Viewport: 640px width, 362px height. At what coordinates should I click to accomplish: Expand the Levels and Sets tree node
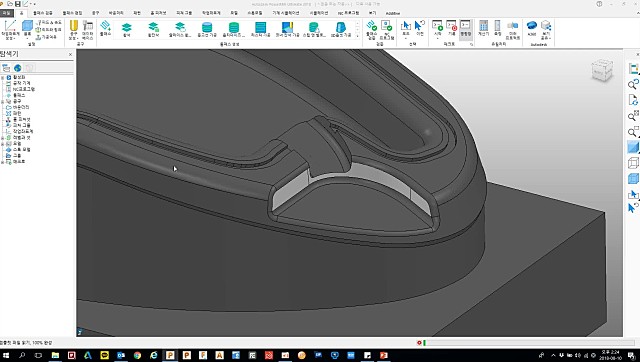coord(3,138)
